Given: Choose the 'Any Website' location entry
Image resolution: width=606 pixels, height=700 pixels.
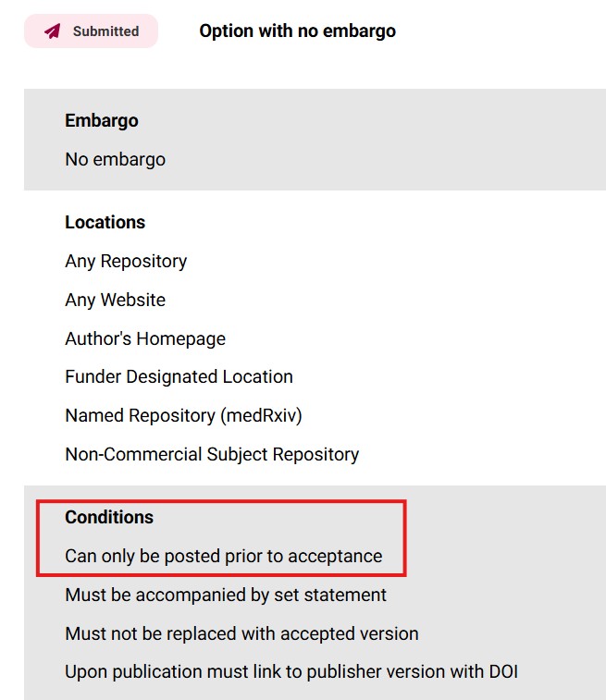Looking at the screenshot, I should (x=115, y=301).
